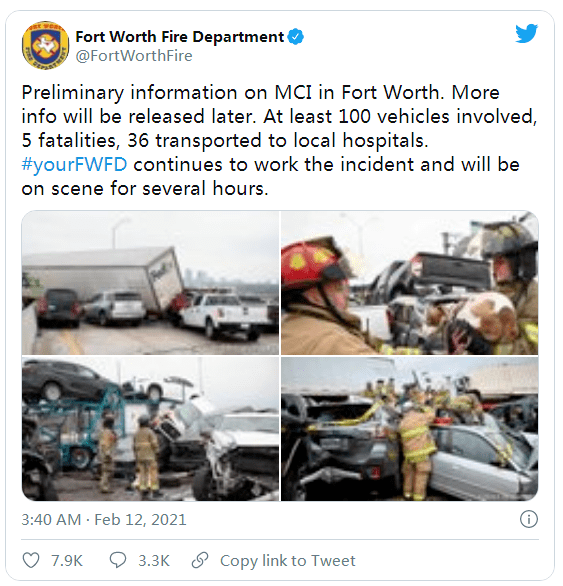View the red helmet firefighter photo
The height and width of the screenshot is (586, 563).
(x=410, y=283)
